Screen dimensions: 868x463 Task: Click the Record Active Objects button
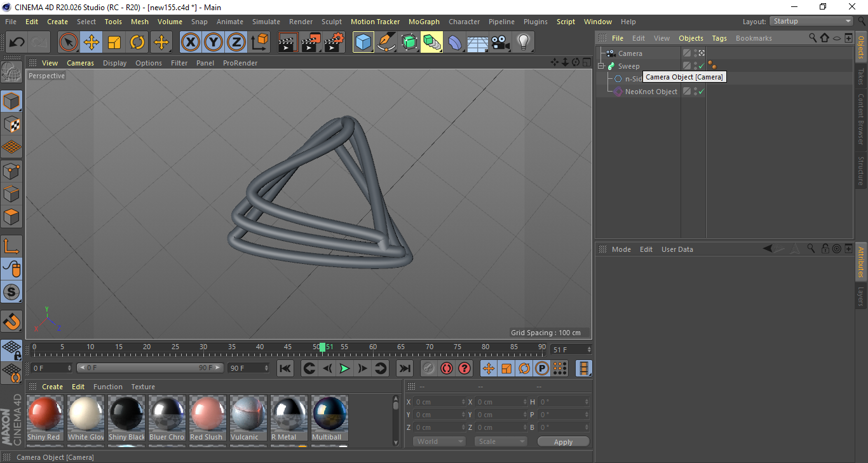coord(429,368)
